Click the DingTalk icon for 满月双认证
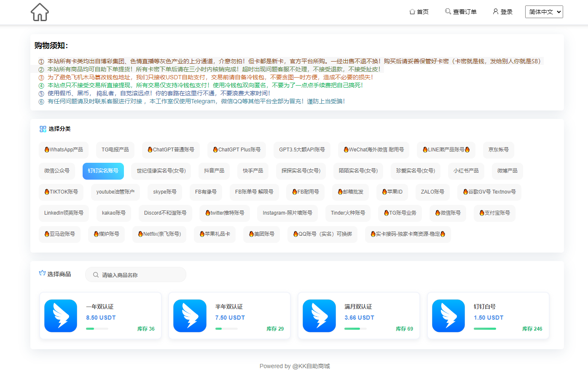The height and width of the screenshot is (377, 588). pos(319,316)
